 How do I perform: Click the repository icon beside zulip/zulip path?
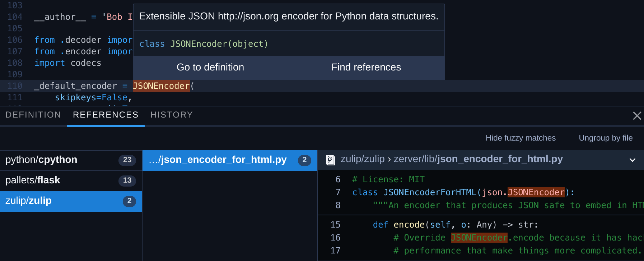pyautogui.click(x=330, y=160)
